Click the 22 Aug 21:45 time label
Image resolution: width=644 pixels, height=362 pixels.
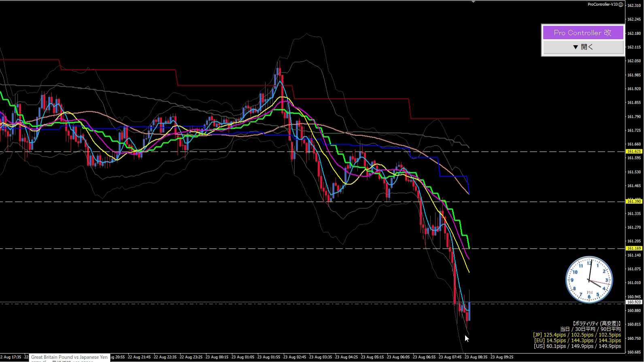pyautogui.click(x=140, y=357)
